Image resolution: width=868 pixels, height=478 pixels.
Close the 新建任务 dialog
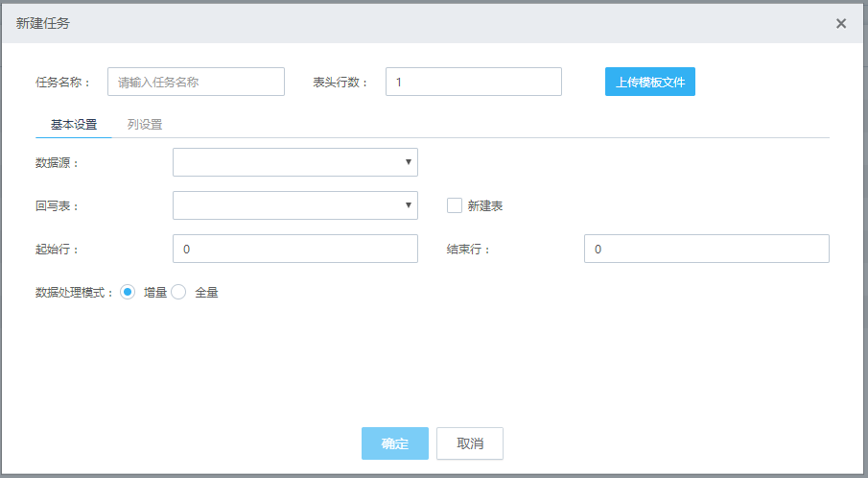pos(841,23)
